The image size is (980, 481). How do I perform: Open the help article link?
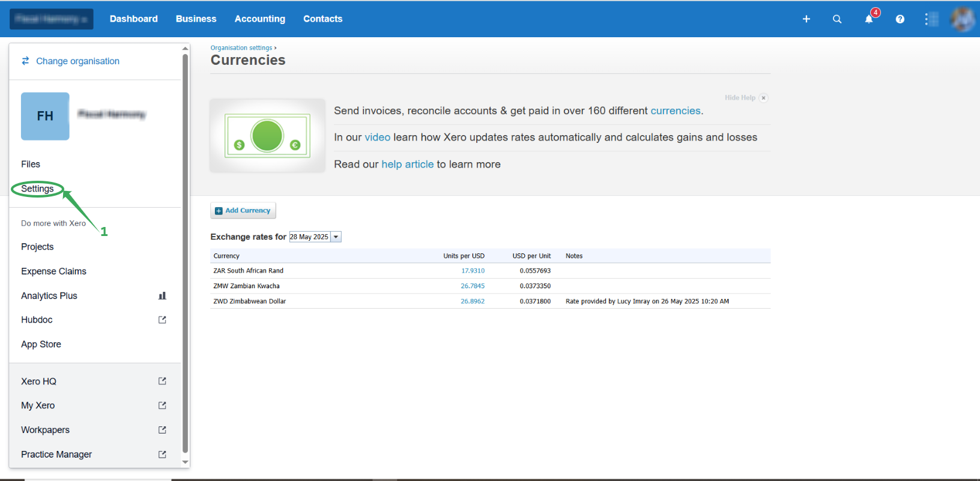[x=408, y=165]
